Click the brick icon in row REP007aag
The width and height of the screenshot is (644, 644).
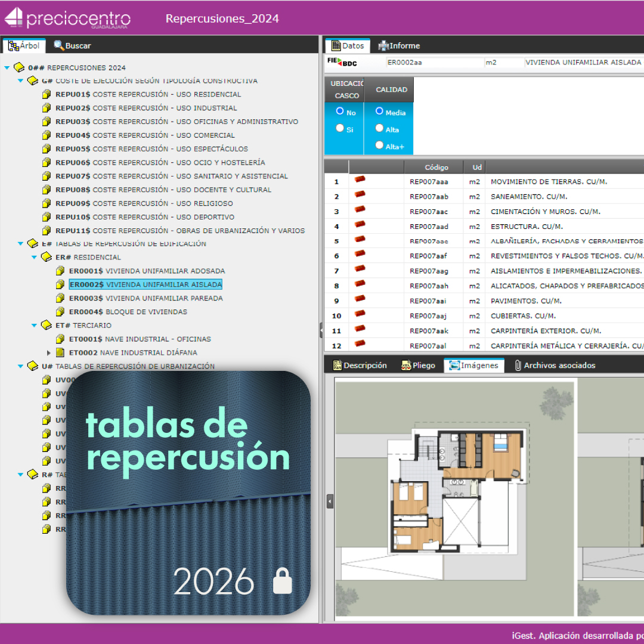pos(360,268)
